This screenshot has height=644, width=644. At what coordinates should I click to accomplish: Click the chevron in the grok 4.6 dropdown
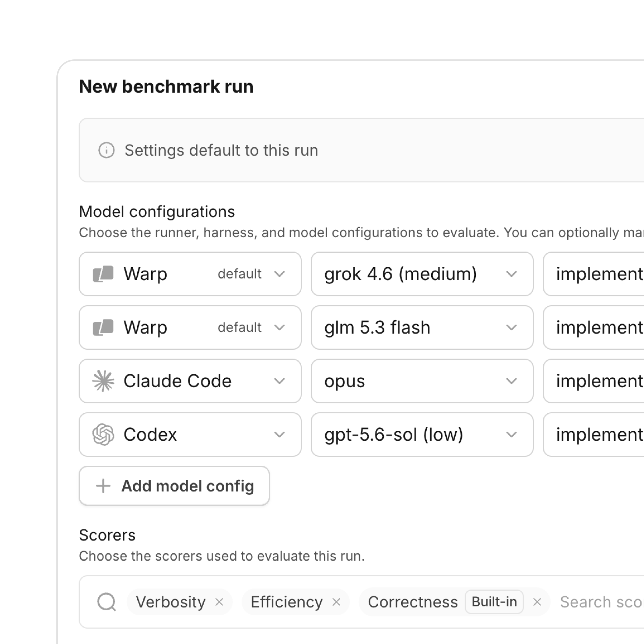pos(511,274)
